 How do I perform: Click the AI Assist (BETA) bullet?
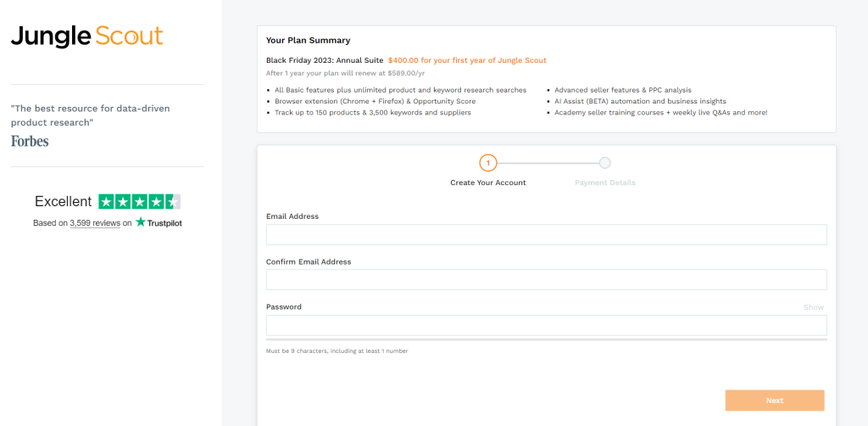pos(640,101)
